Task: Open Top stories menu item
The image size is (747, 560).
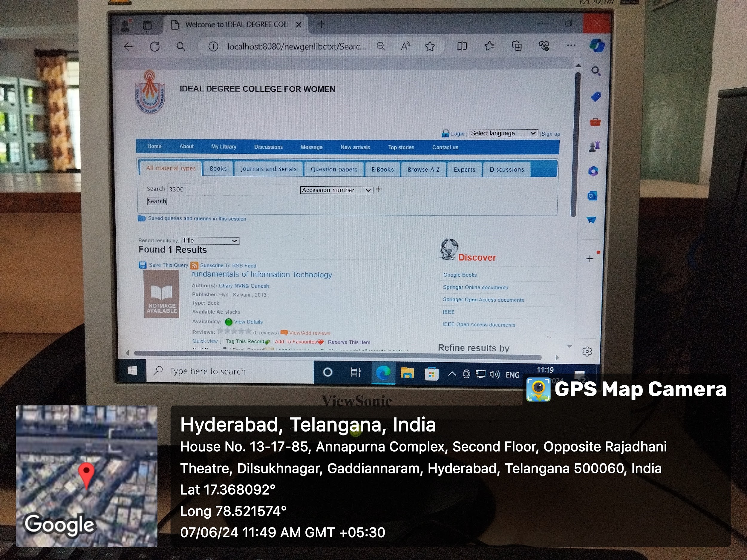Action: [x=401, y=148]
